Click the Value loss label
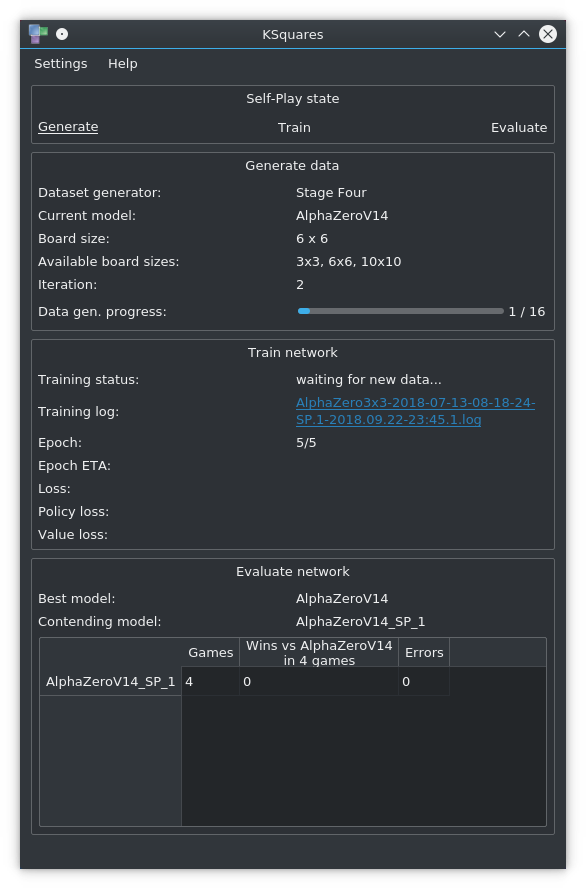 coord(73,535)
